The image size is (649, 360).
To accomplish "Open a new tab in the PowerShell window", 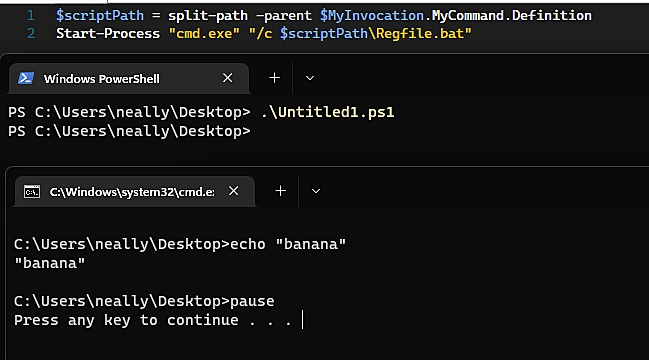I will pos(274,78).
